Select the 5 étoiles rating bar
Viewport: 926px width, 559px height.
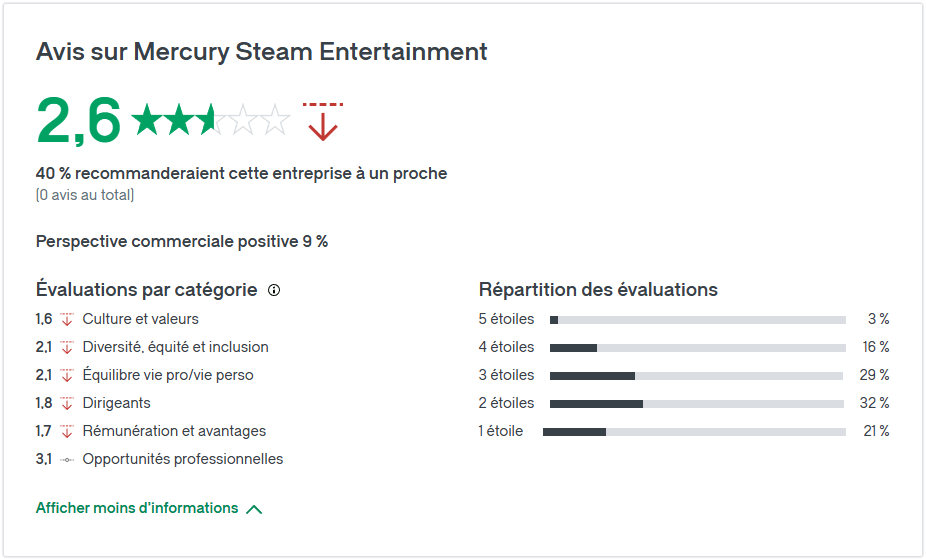[697, 320]
